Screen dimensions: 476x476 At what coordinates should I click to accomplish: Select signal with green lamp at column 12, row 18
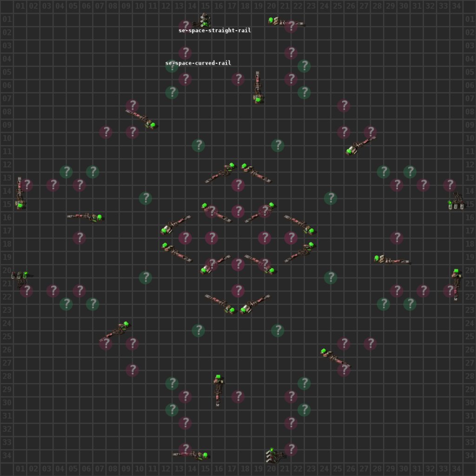click(x=177, y=252)
